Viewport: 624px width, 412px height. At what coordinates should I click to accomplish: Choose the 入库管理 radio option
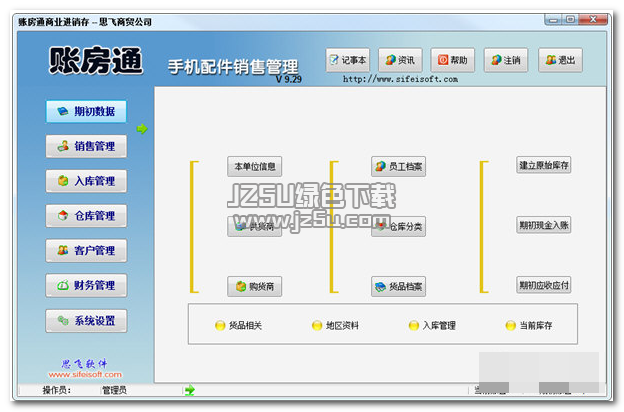[x=414, y=326]
